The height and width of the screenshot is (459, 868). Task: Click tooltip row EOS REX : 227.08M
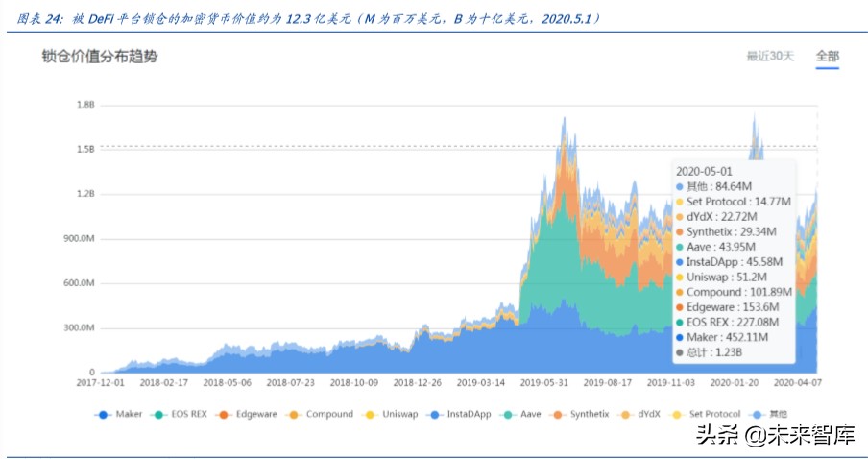tap(728, 322)
